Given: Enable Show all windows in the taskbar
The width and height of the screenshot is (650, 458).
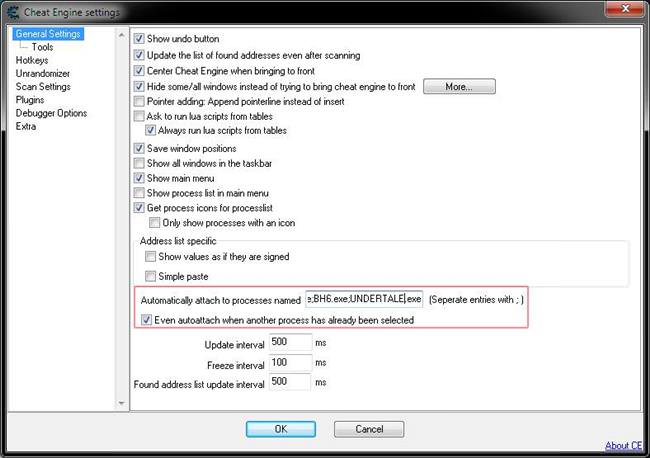Looking at the screenshot, I should tap(139, 163).
